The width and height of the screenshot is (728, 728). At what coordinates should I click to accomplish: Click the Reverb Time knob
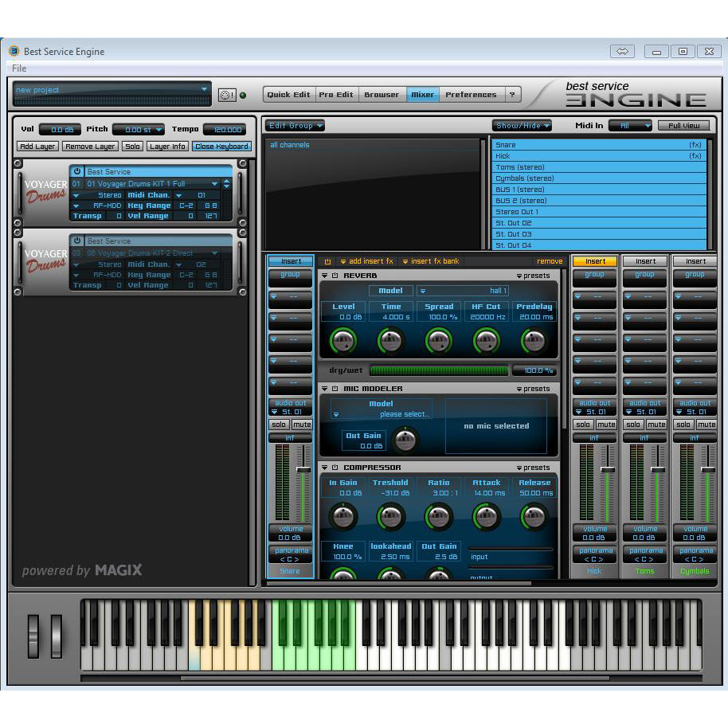coord(390,341)
